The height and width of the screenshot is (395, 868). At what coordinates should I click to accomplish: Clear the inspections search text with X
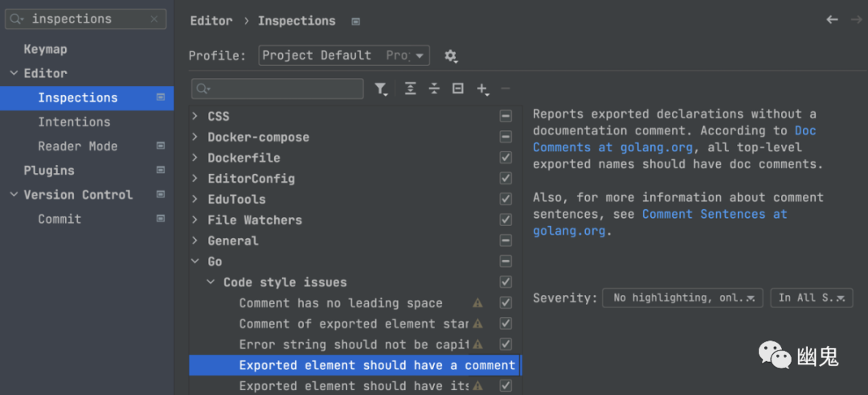coord(154,19)
